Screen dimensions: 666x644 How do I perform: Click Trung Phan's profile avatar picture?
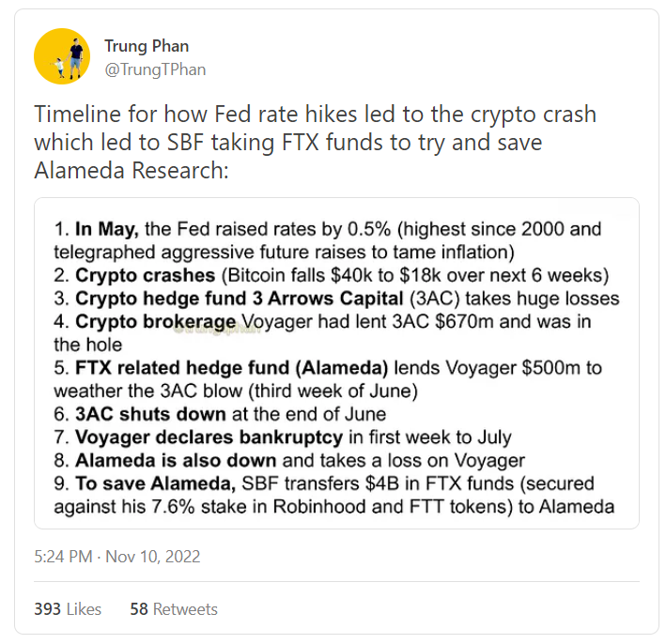click(x=61, y=56)
